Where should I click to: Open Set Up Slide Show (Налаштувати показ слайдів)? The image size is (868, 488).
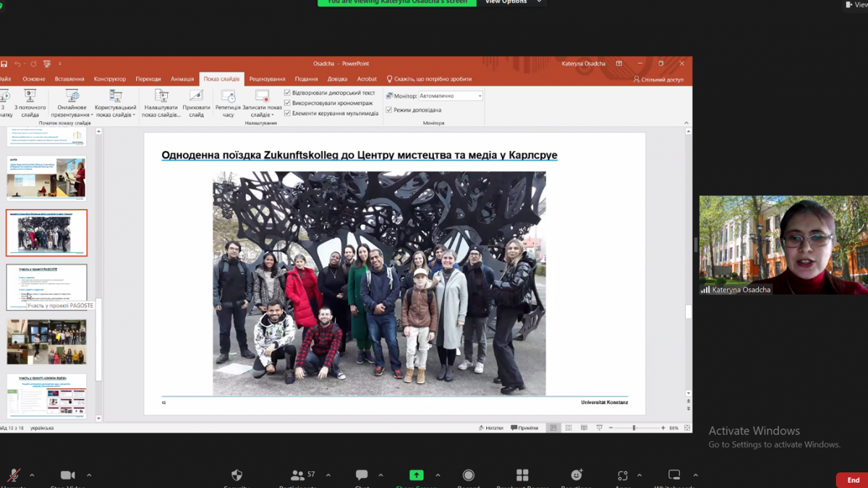[x=161, y=98]
